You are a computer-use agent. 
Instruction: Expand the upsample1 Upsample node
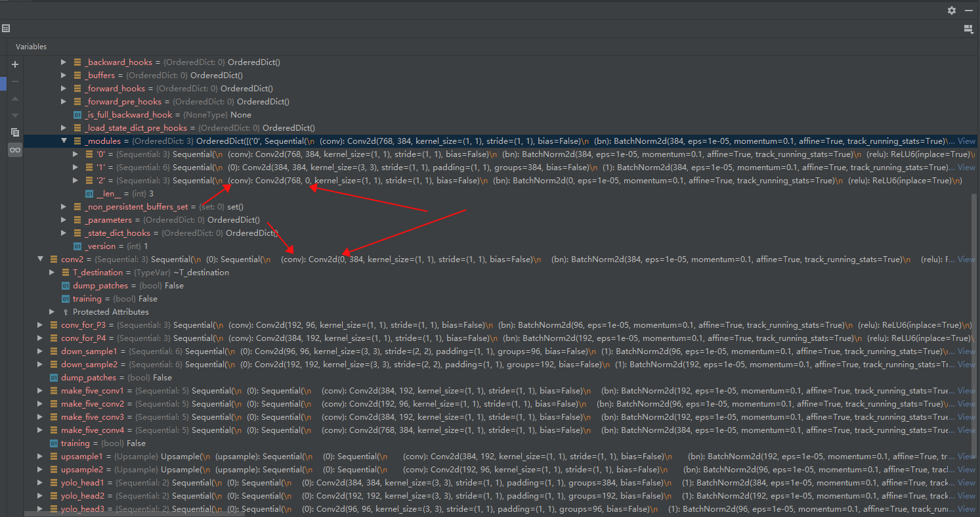(40, 456)
